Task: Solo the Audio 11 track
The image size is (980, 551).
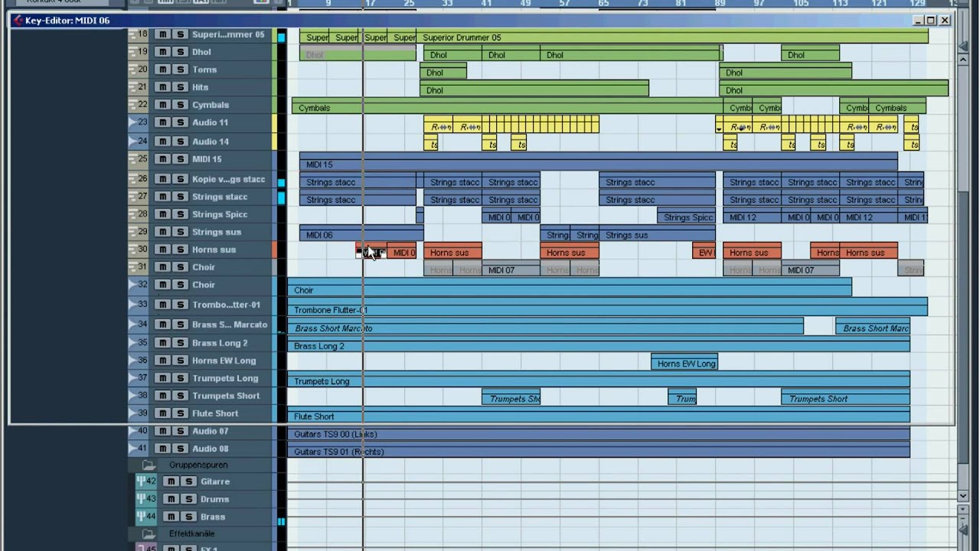Action: [180, 122]
